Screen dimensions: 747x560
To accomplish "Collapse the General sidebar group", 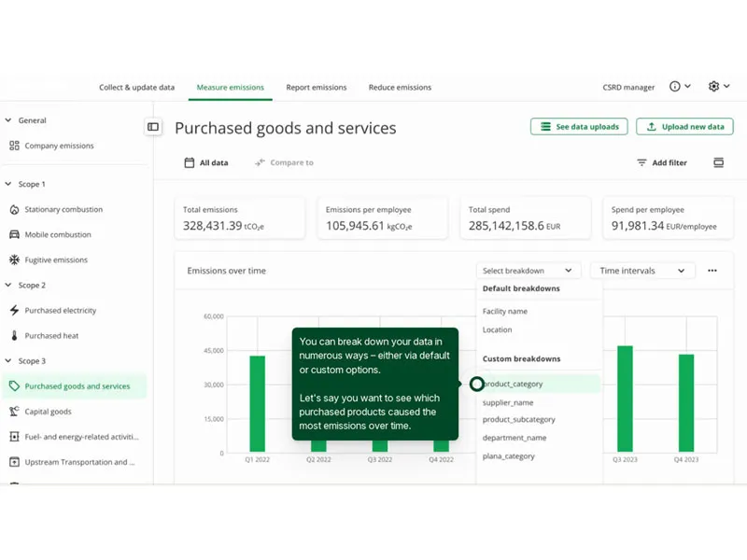I will tap(8, 120).
